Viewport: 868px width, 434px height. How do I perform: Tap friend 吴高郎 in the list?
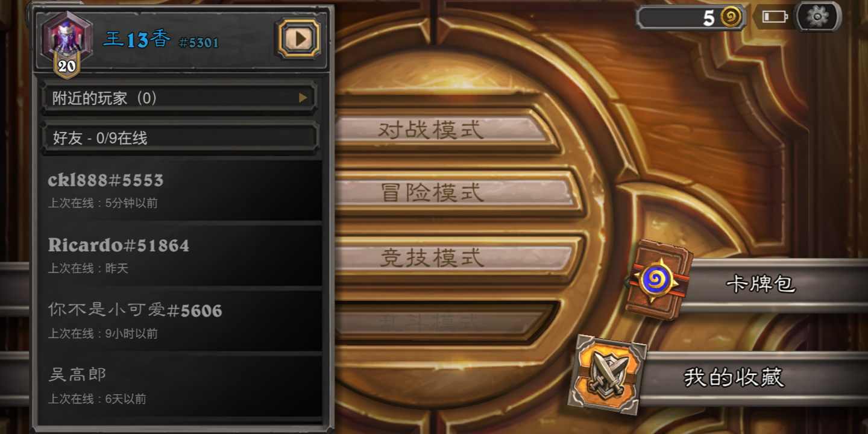179,386
